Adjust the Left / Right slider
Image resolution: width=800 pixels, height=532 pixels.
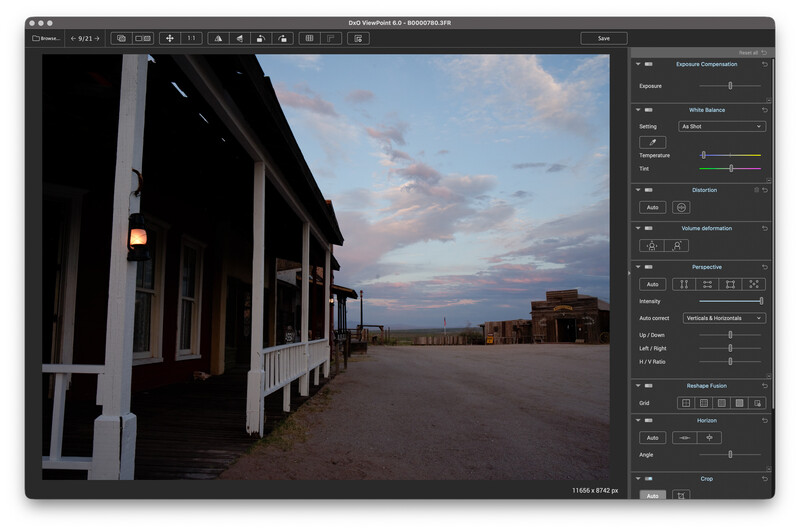click(x=730, y=348)
